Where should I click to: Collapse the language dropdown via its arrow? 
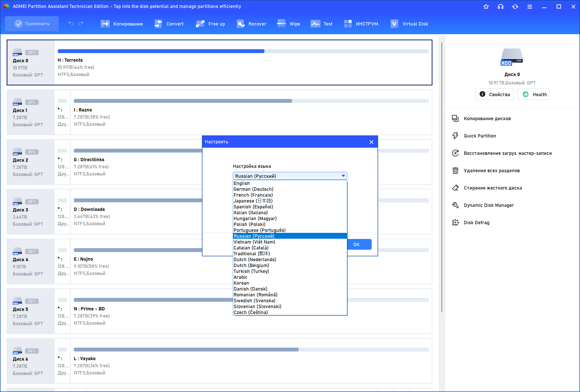click(343, 176)
